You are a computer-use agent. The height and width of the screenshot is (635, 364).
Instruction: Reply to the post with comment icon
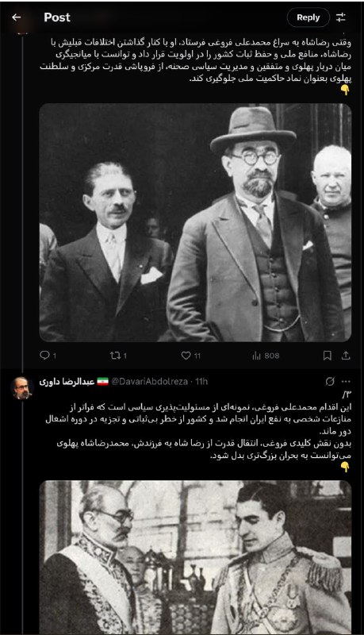(x=48, y=356)
